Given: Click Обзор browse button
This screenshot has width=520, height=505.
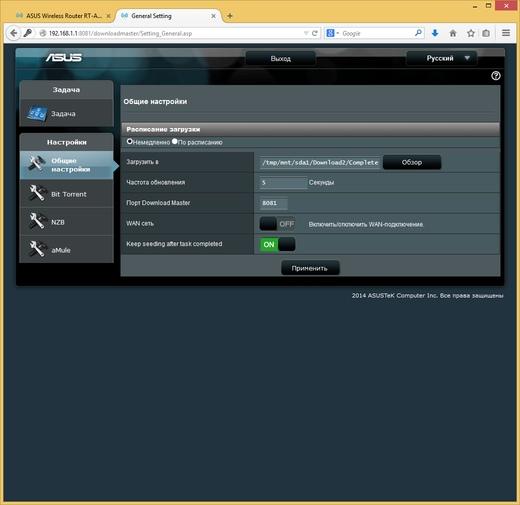Looking at the screenshot, I should (412, 162).
